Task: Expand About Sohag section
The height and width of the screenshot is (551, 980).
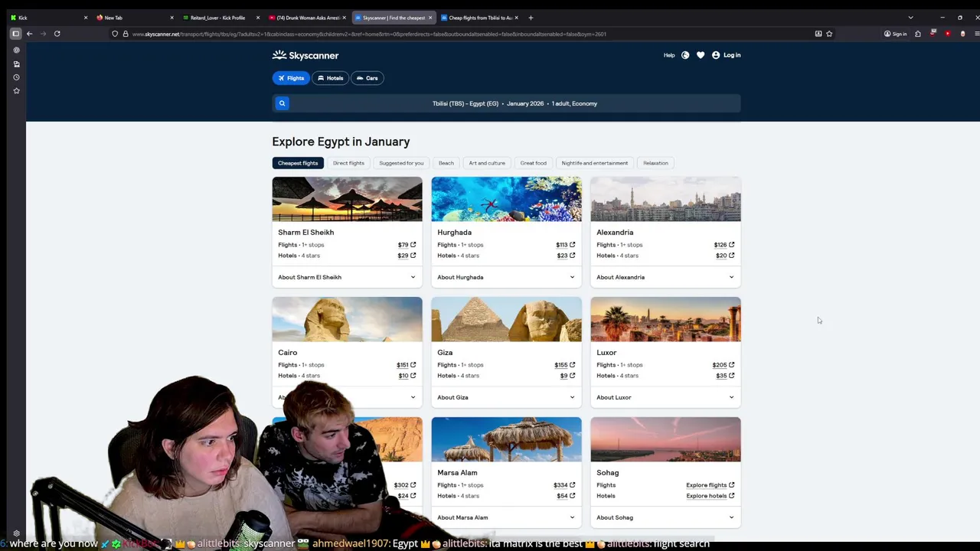Action: click(665, 517)
